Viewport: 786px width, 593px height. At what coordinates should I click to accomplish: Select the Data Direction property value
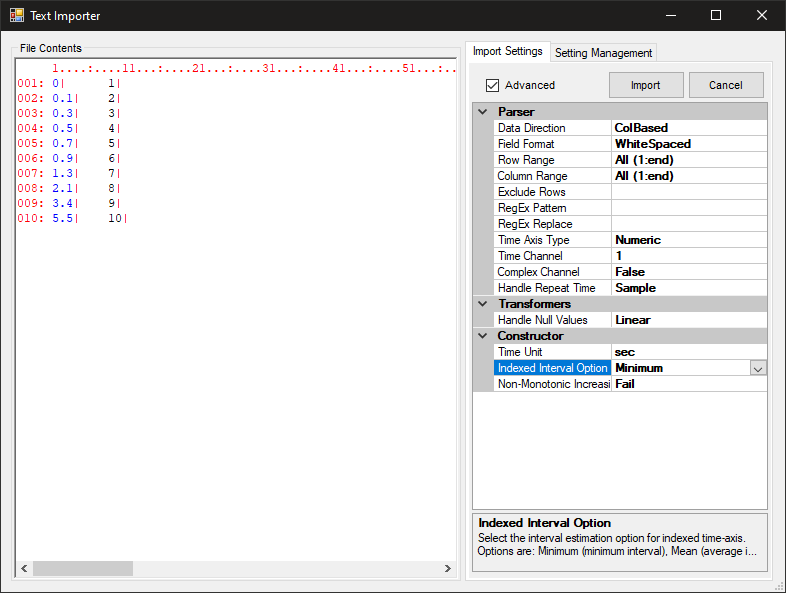[688, 128]
